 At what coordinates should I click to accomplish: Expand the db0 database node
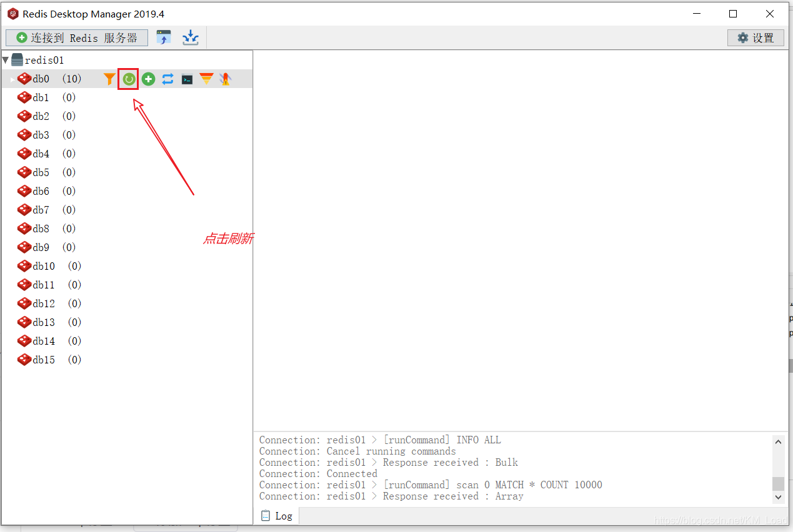point(12,79)
